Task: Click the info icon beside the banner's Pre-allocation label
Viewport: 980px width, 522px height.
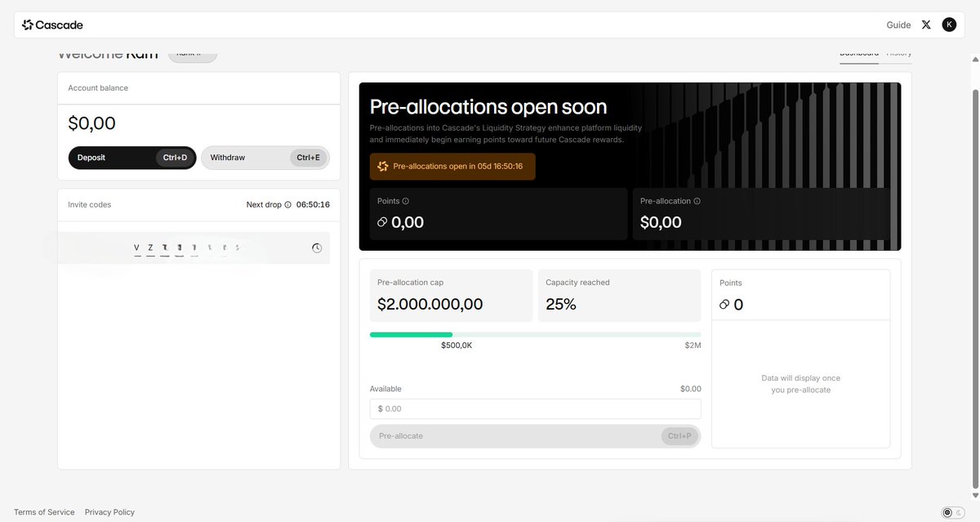Action: pos(697,201)
